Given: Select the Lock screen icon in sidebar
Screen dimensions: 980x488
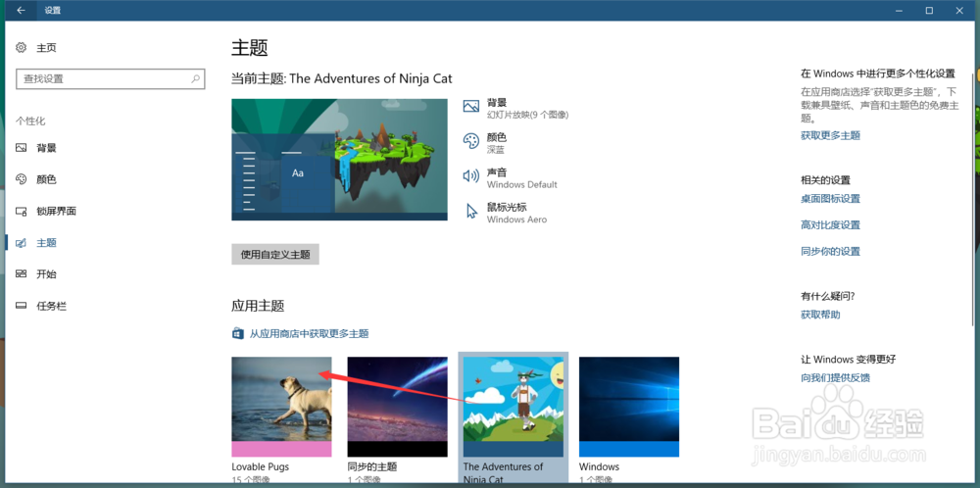Looking at the screenshot, I should coord(22,212).
